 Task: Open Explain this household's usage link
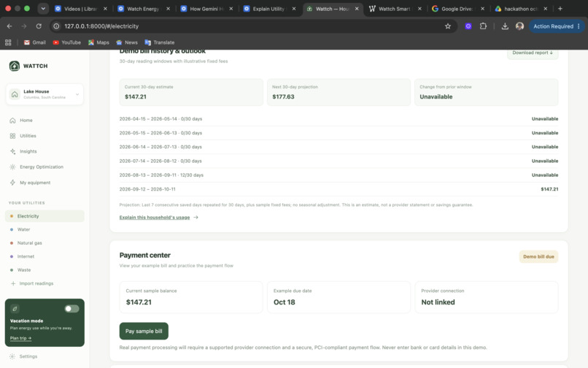click(158, 218)
